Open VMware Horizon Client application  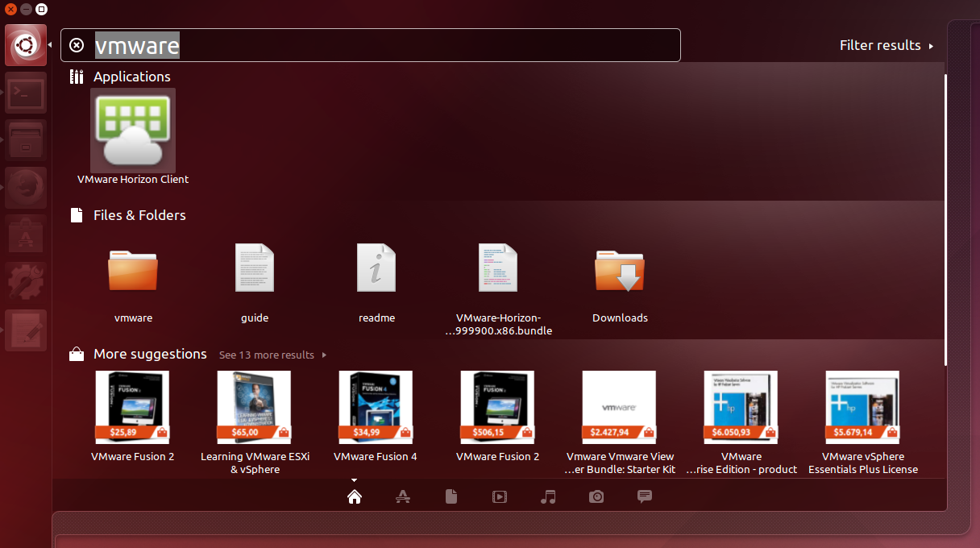coord(133,138)
